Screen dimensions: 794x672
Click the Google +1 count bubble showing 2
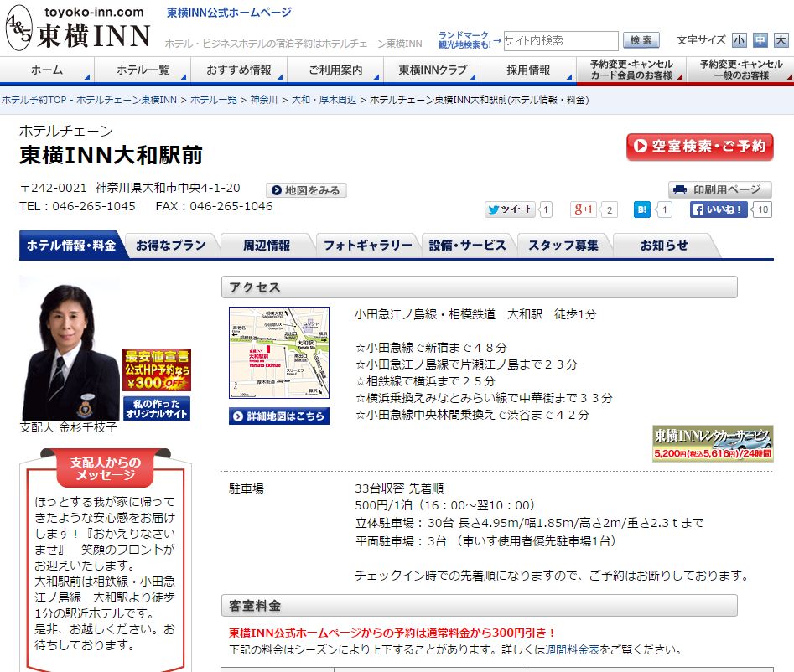(610, 209)
